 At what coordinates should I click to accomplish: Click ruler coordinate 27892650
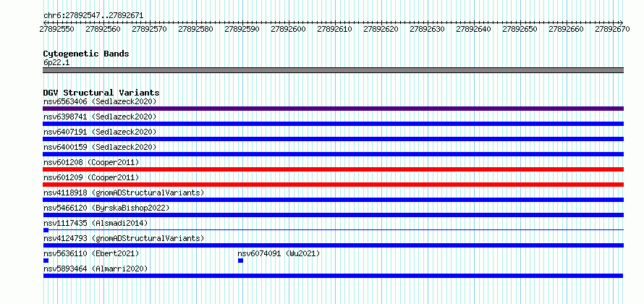pos(520,29)
